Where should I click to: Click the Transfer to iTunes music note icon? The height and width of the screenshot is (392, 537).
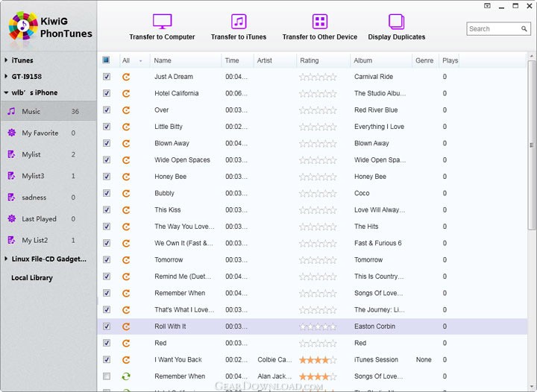coord(239,22)
